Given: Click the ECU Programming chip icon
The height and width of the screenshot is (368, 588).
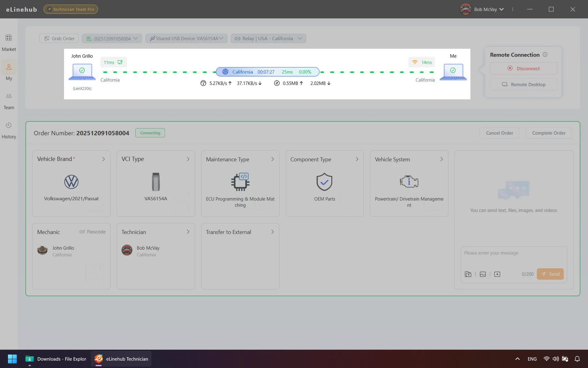Looking at the screenshot, I should 240,182.
